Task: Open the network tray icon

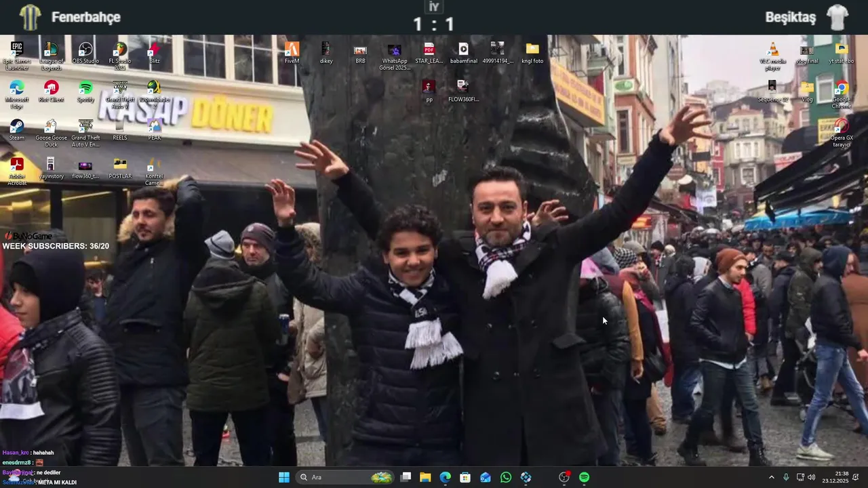Action: (800, 477)
